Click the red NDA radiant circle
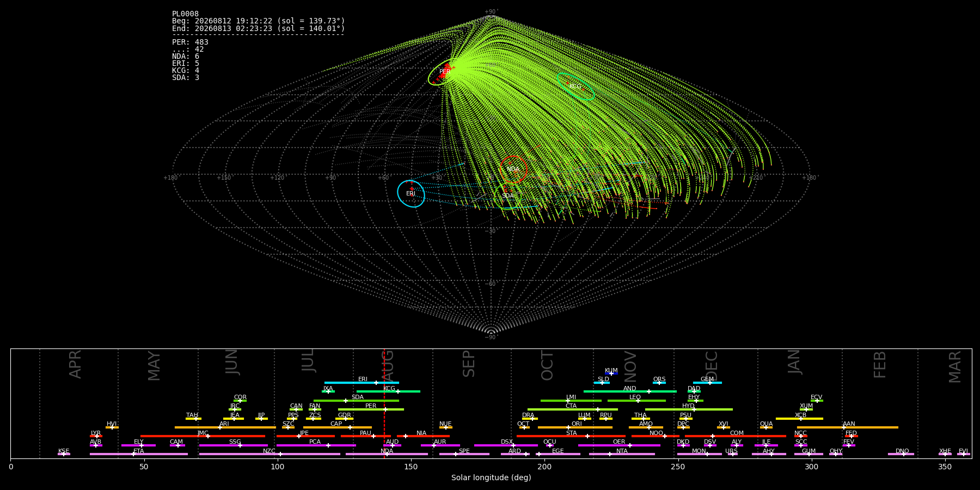Screen dimensions: 980x490 click(513, 169)
